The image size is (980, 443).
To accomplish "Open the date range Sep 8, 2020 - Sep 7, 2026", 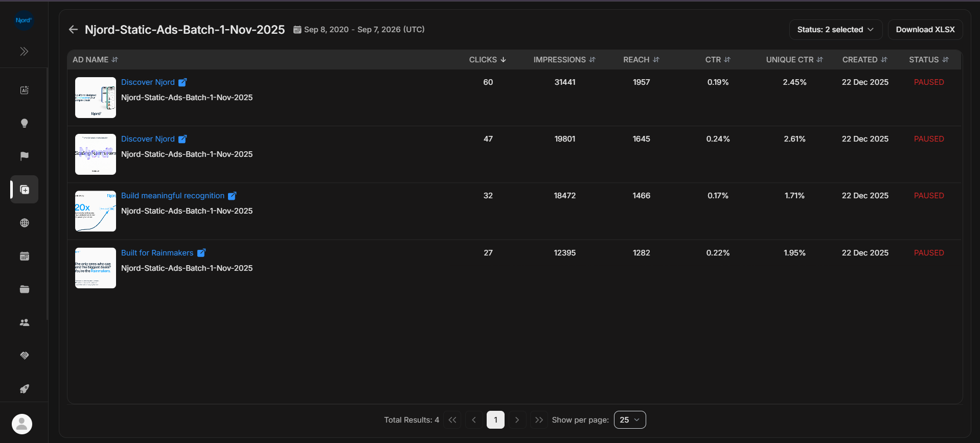I will click(x=364, y=30).
